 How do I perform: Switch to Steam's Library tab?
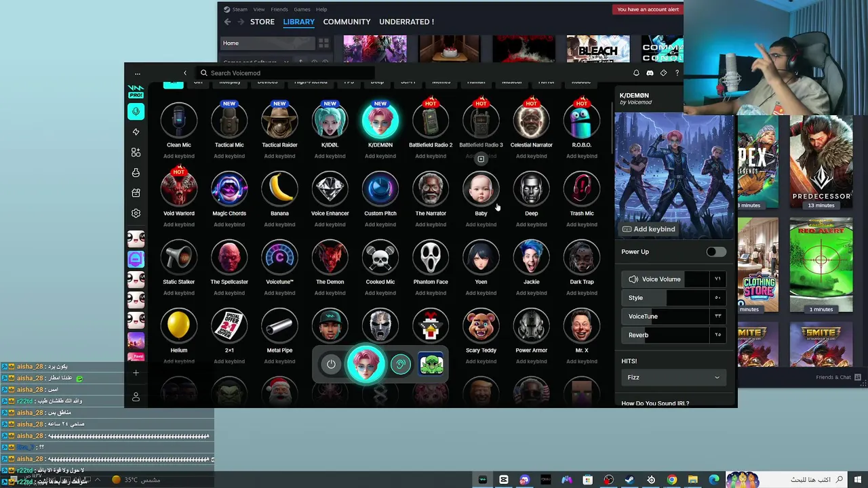[299, 22]
